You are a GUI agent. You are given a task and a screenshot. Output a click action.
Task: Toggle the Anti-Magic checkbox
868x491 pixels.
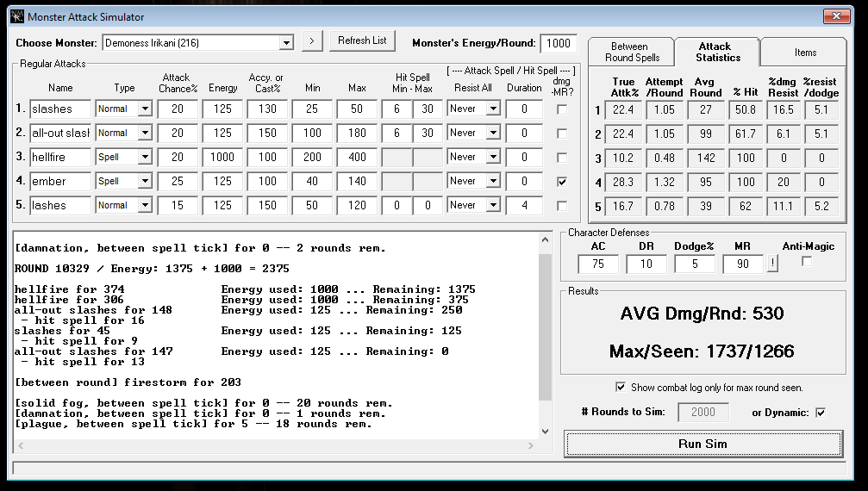coord(807,262)
